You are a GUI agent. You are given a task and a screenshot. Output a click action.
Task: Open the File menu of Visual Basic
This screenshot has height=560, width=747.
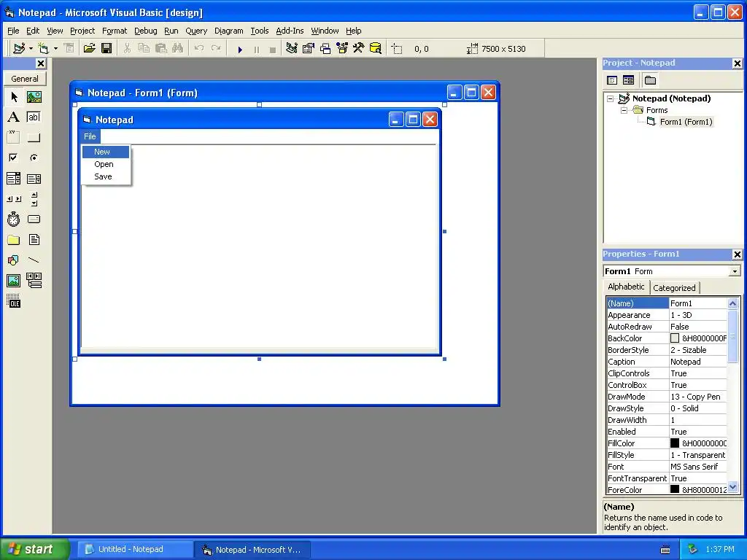point(13,31)
